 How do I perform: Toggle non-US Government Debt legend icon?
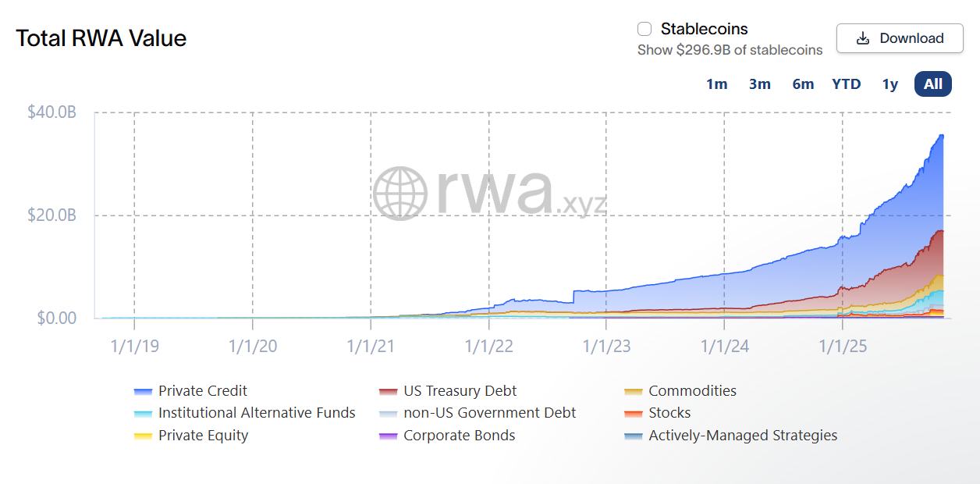(389, 413)
